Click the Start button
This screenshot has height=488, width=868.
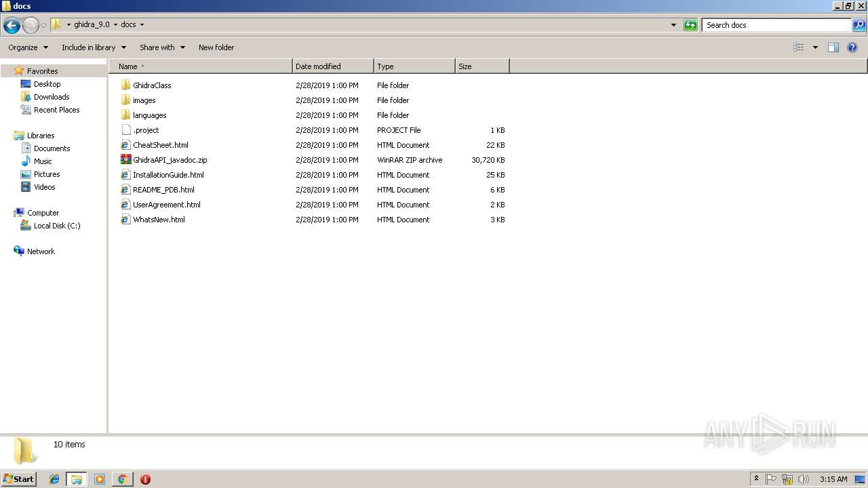point(19,479)
